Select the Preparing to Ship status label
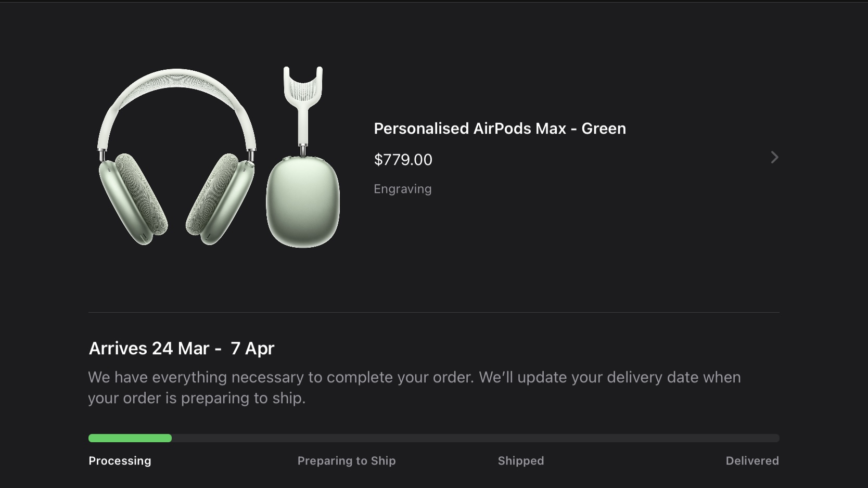This screenshot has width=868, height=488. [x=347, y=461]
